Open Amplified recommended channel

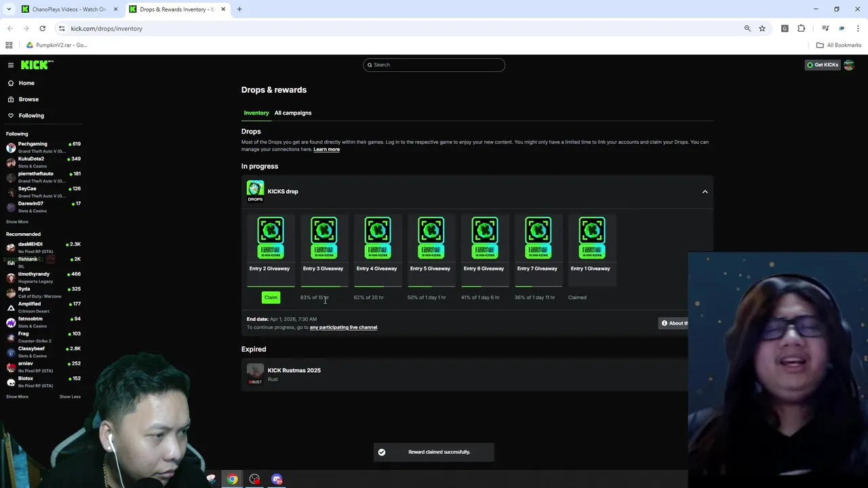coord(43,307)
